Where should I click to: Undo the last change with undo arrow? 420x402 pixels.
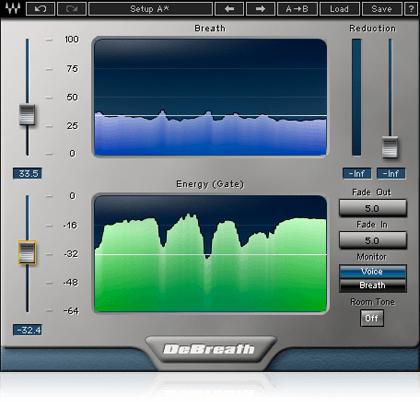(x=40, y=9)
